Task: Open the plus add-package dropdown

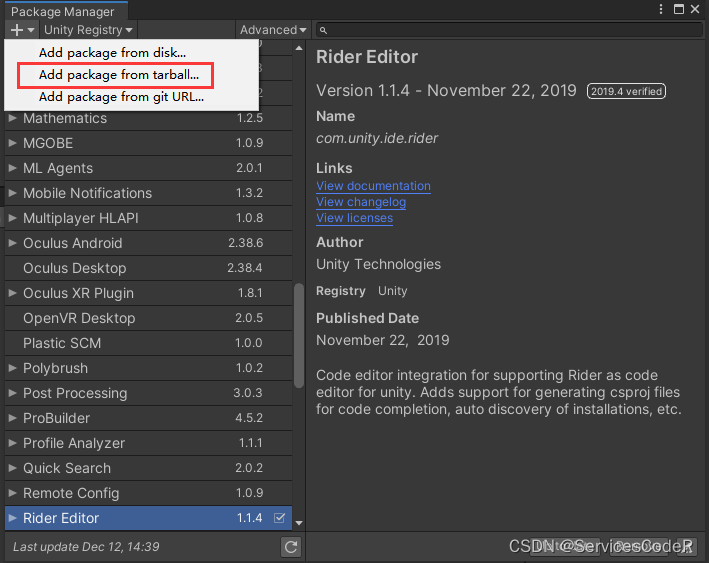Action: [x=22, y=30]
